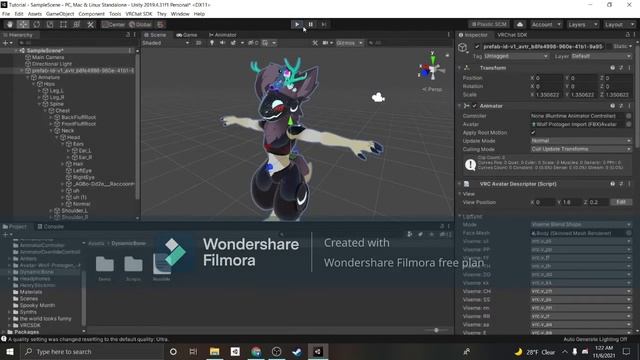Viewport: 640px width, 360px height.
Task: Switch to the Game tab
Action: pyautogui.click(x=187, y=35)
